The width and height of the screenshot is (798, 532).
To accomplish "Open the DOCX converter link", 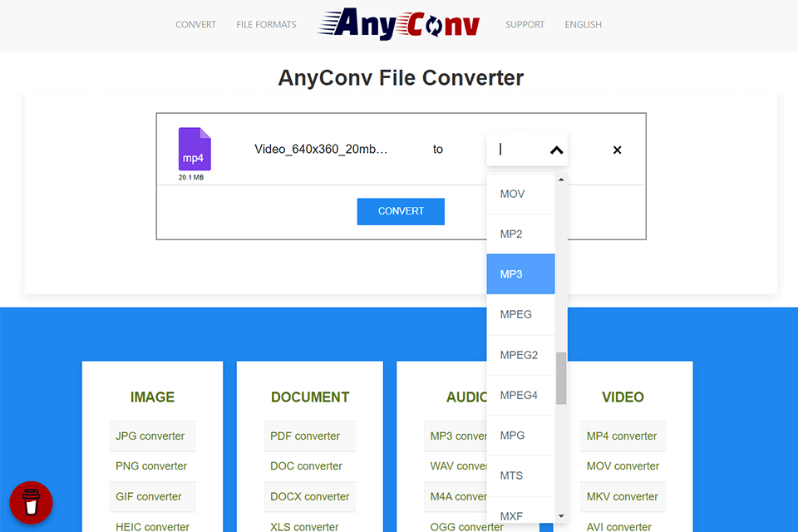I will (x=309, y=497).
